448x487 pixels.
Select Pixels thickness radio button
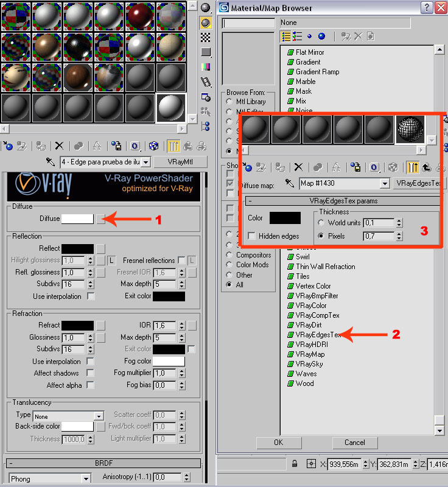pyautogui.click(x=321, y=236)
